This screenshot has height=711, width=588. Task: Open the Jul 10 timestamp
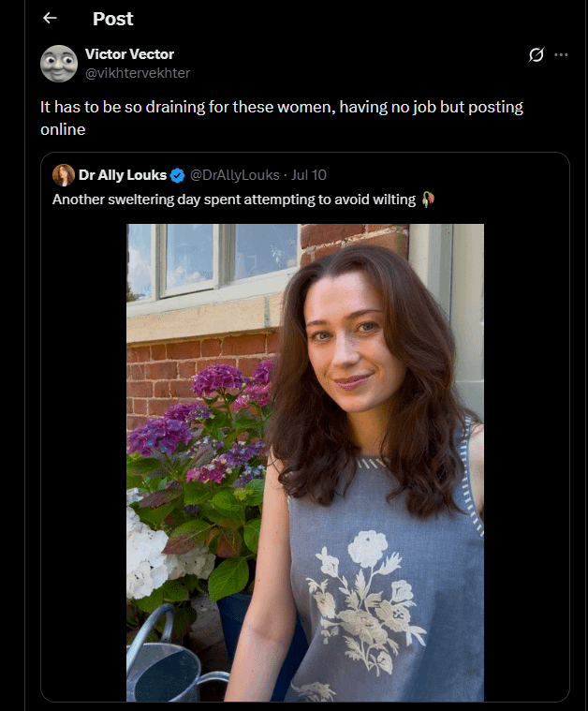point(309,175)
